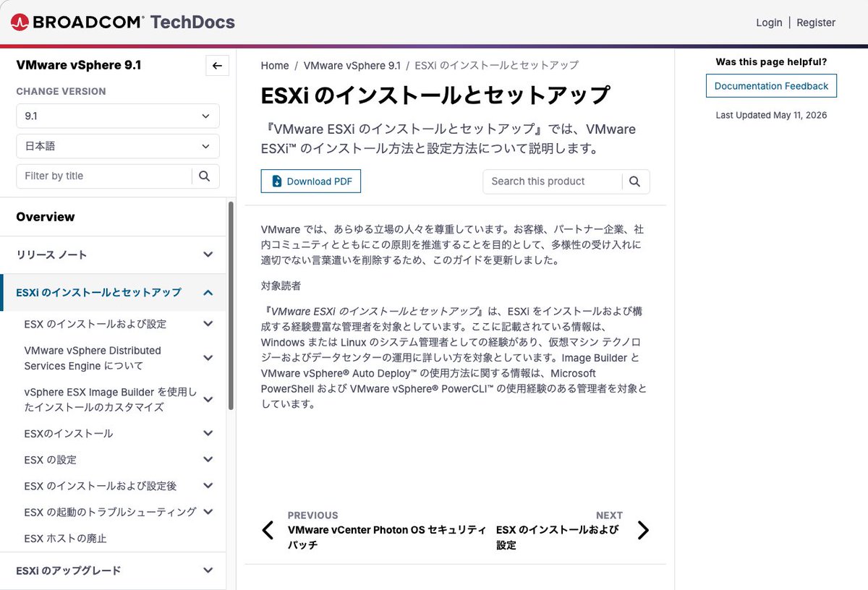Image resolution: width=868 pixels, height=590 pixels.
Task: Click the product search magnifier icon
Action: (x=634, y=181)
